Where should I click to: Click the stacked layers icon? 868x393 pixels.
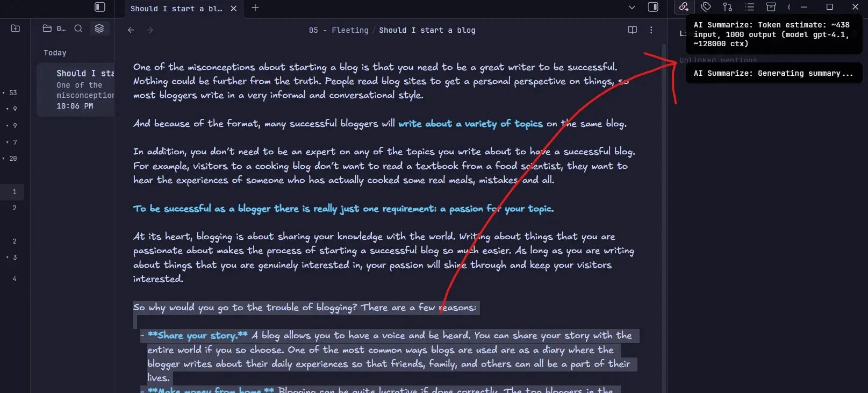coord(99,28)
